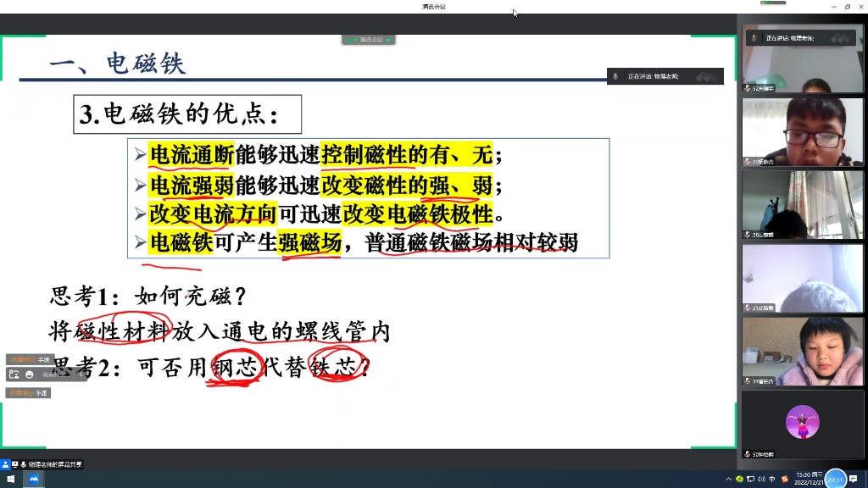The image size is (868, 488).
Task: Click the 腾讯会议 title in the window title bar
Action: tap(434, 5)
